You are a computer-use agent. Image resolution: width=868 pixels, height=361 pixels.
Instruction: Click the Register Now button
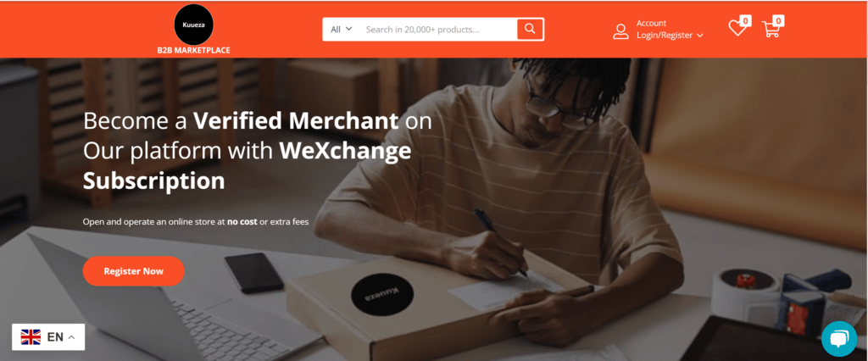click(133, 271)
